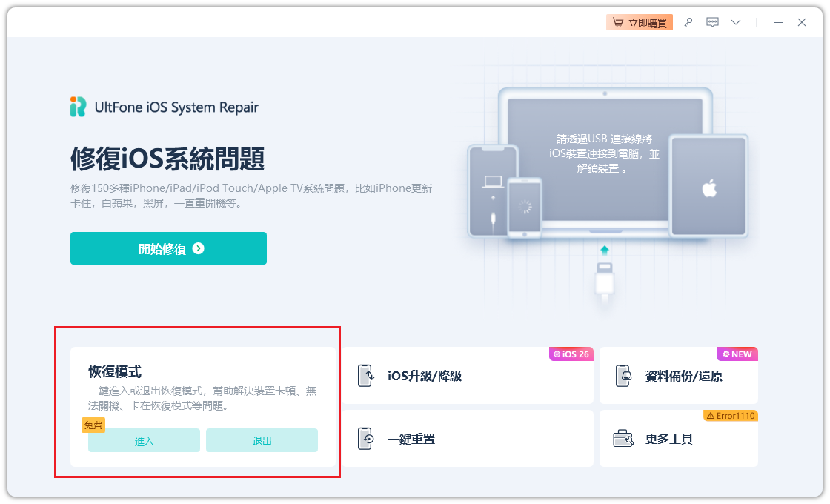This screenshot has width=830, height=504.
Task: Click the Error1110 warning badge
Action: point(731,416)
